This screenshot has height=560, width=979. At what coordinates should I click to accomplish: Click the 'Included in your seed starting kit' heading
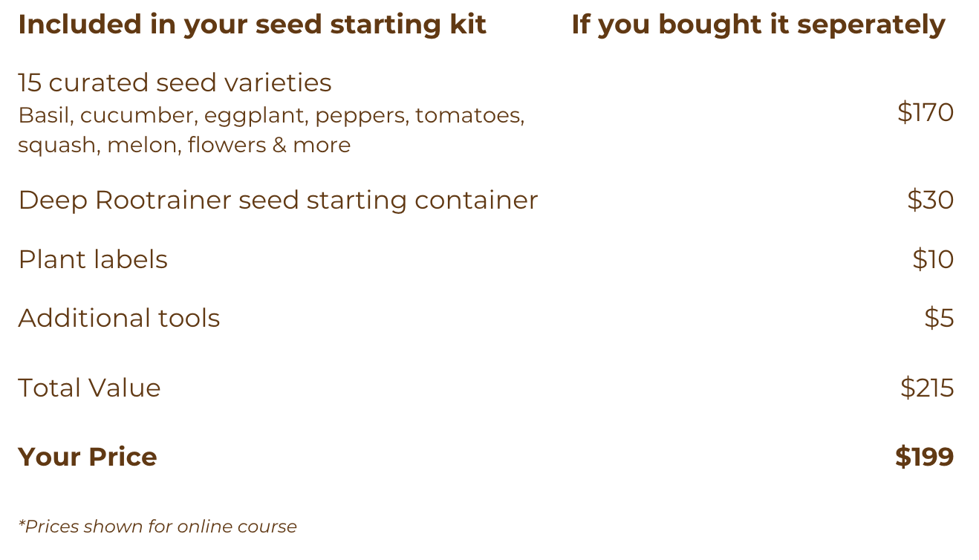point(252,25)
